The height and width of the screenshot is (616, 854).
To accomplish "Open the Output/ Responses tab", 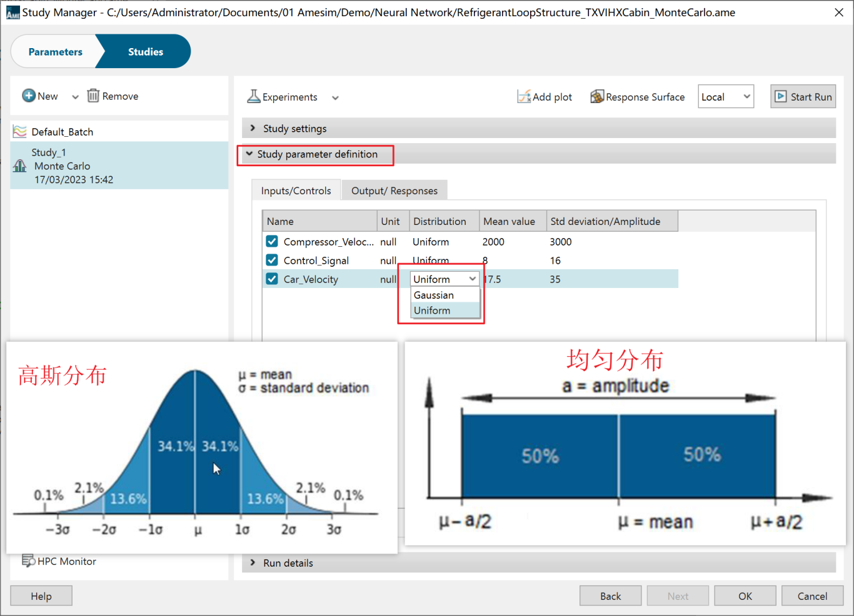I will (394, 191).
